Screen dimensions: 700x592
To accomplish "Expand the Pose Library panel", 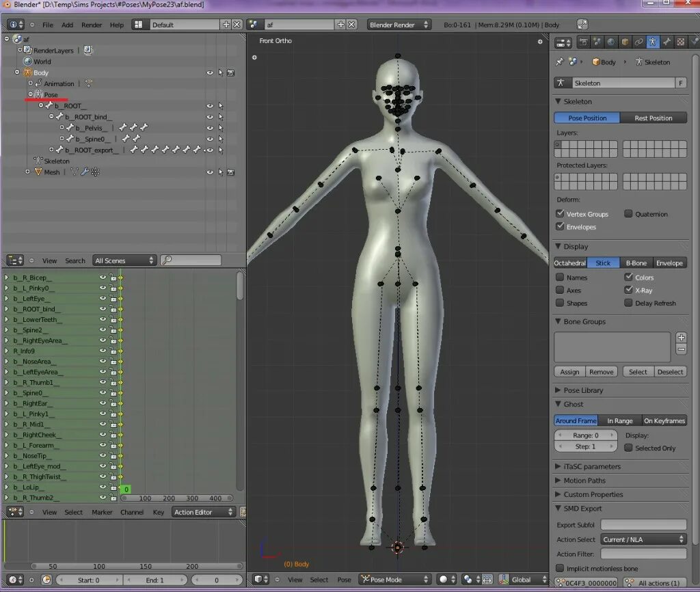I will (582, 390).
